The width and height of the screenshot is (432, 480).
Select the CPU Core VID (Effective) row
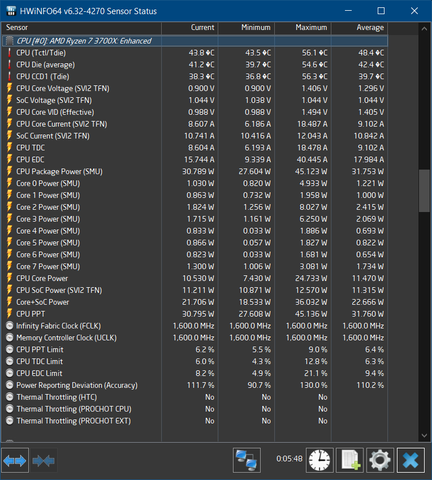point(195,112)
